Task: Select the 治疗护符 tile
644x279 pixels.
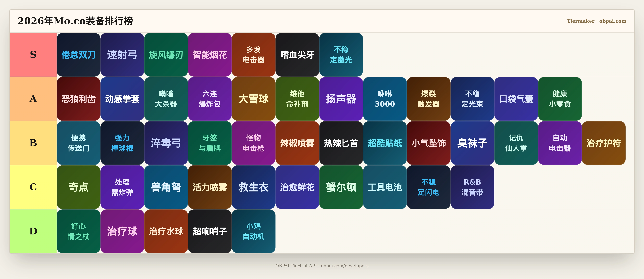Action: coord(603,143)
